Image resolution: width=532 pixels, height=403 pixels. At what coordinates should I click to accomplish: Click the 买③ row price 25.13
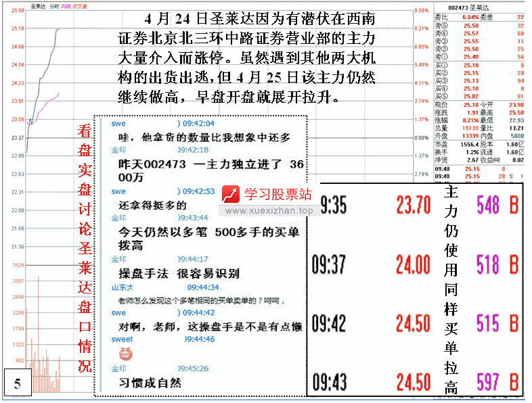tap(471, 81)
